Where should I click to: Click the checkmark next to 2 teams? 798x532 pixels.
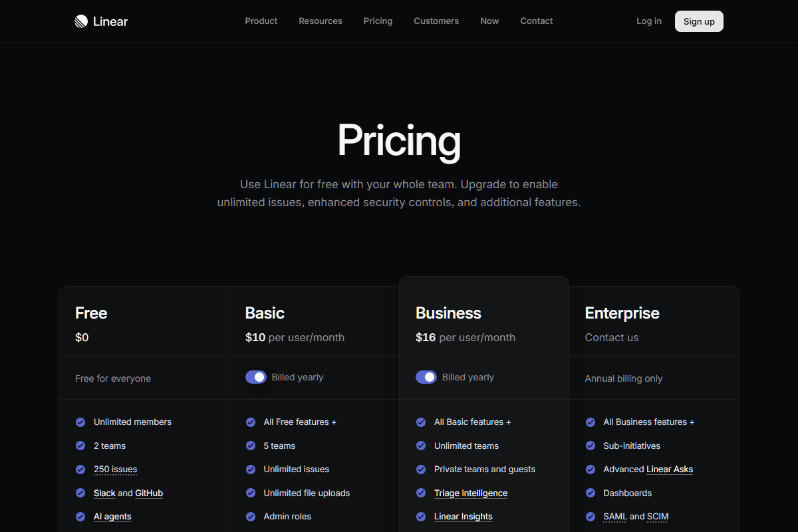point(80,446)
